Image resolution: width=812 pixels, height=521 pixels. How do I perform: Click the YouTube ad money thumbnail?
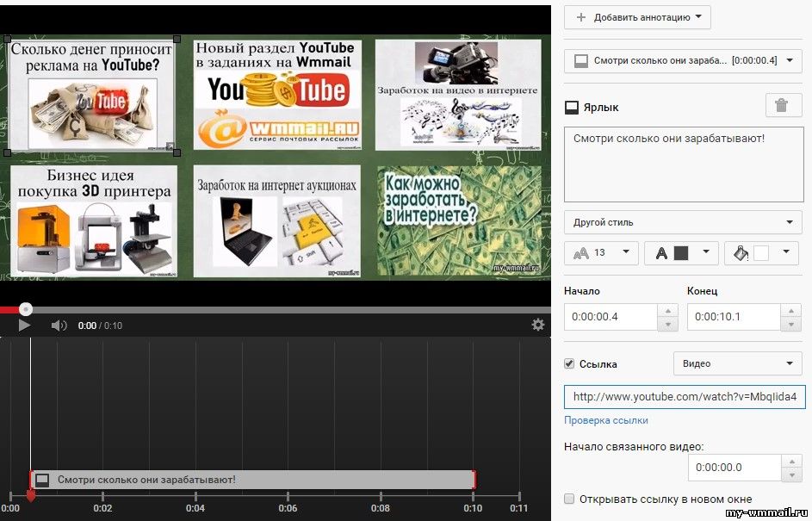[x=91, y=96]
